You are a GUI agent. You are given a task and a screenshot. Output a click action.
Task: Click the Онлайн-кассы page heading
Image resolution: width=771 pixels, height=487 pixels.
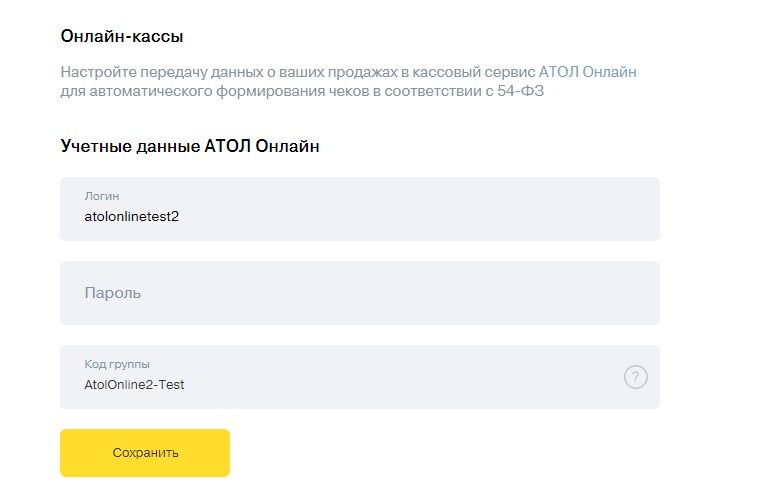click(122, 36)
